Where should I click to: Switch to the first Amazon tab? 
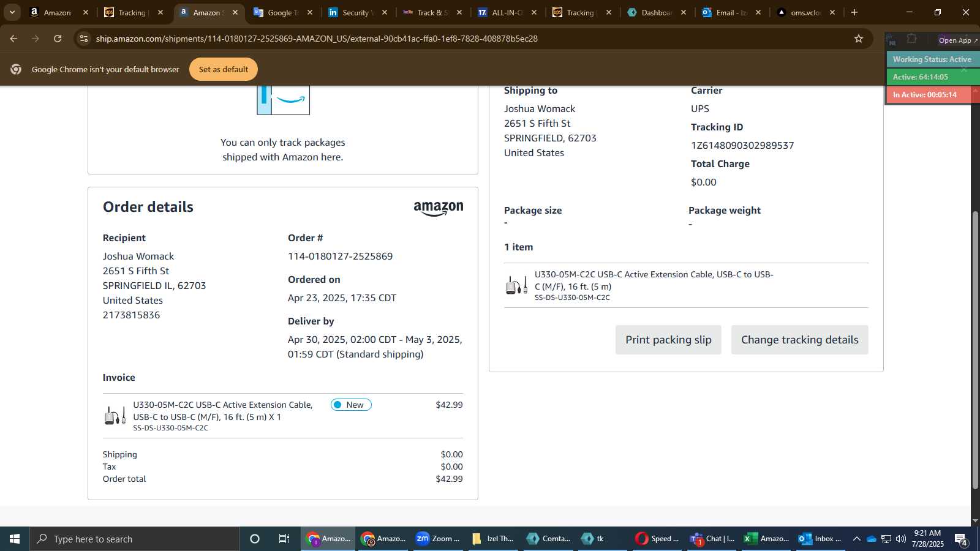tap(59, 12)
